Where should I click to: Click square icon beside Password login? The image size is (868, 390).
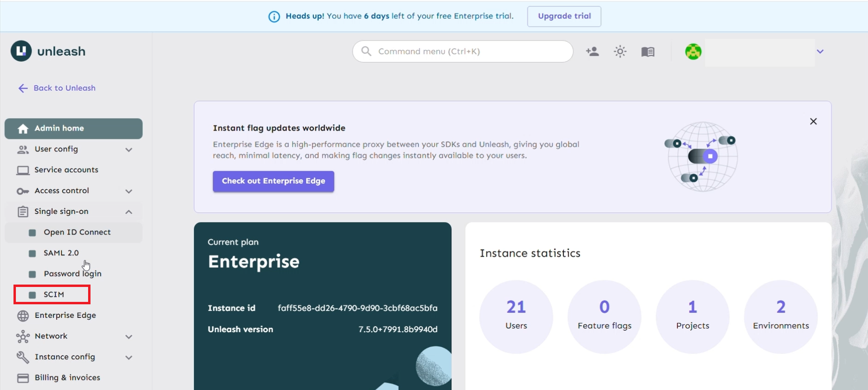coord(32,274)
